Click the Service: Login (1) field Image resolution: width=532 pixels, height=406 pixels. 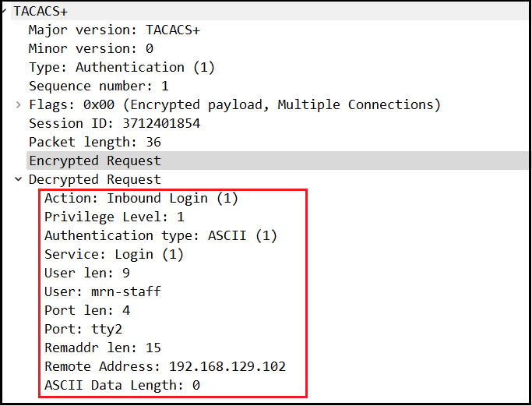(x=114, y=254)
